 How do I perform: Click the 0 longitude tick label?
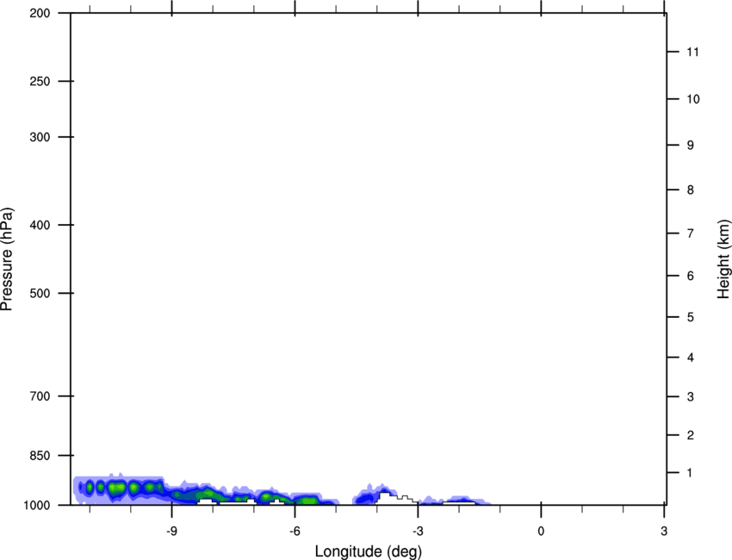[x=541, y=532]
